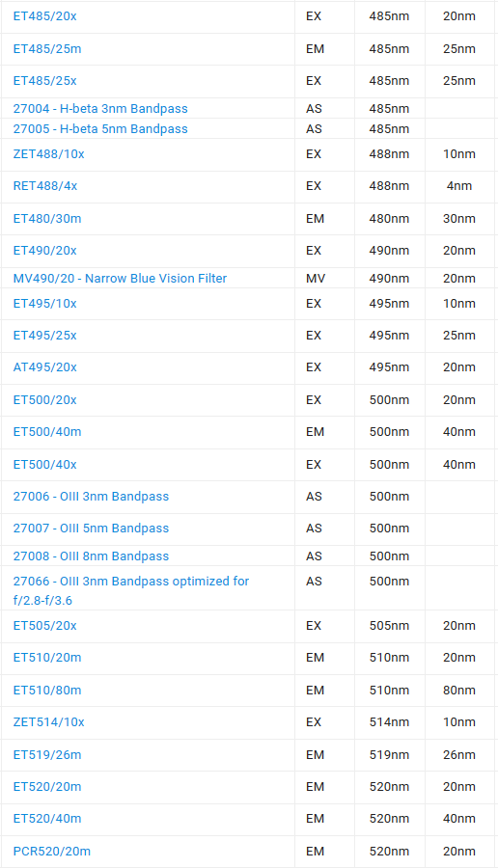Open the ET519/26m product page
This screenshot has height=868, width=498.
click(47, 755)
